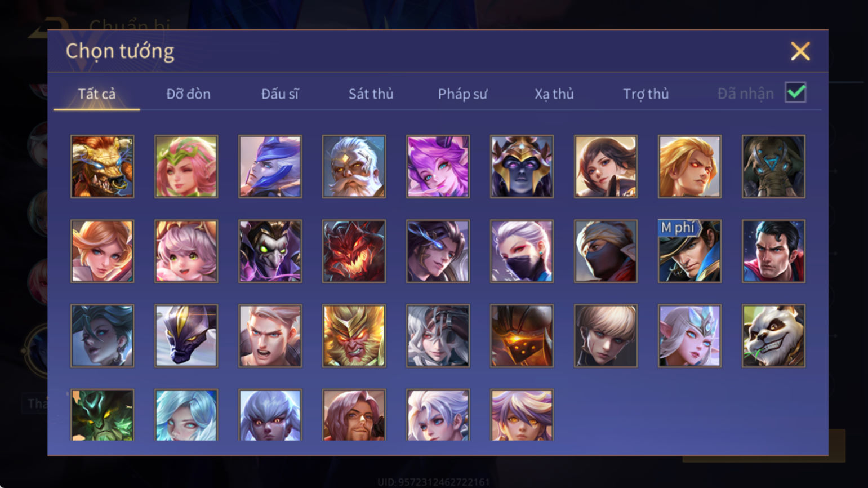Close the 'Chọn tướng' dialog

(800, 51)
